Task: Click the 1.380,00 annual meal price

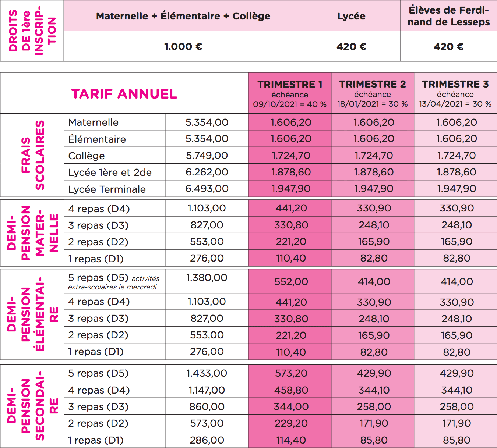Action: pyautogui.click(x=207, y=278)
